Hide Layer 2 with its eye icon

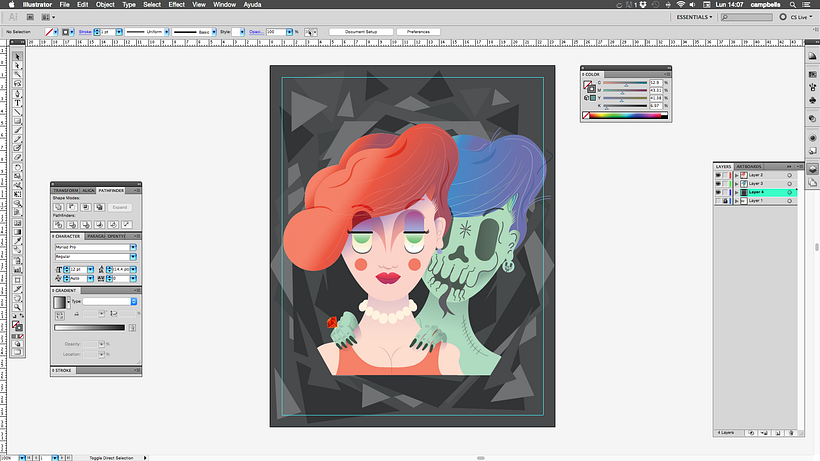tap(718, 175)
